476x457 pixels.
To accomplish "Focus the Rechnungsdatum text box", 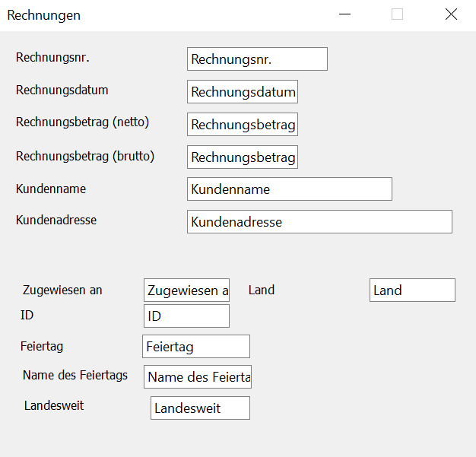I will [243, 92].
